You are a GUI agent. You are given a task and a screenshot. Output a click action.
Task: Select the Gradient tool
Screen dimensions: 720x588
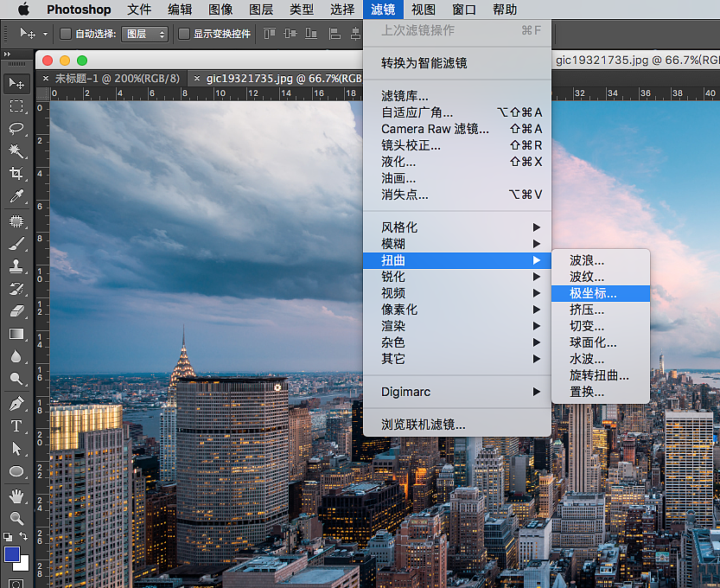(x=16, y=334)
